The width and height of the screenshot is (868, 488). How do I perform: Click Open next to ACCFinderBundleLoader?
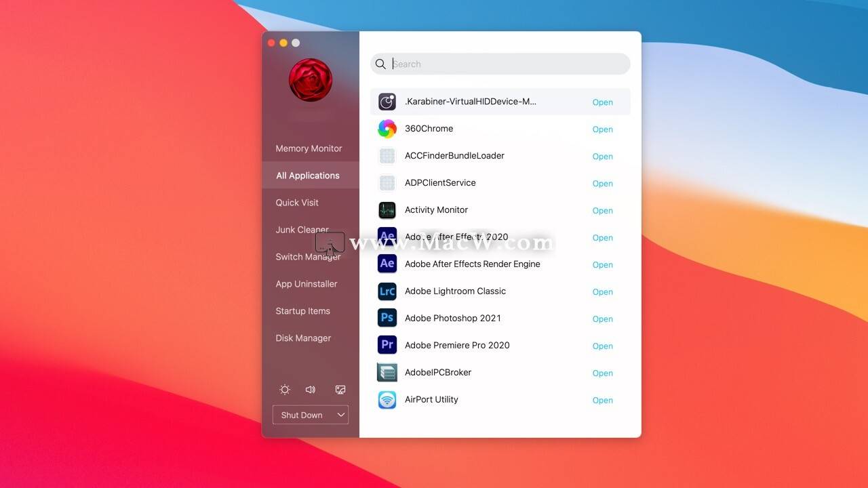pyautogui.click(x=603, y=157)
